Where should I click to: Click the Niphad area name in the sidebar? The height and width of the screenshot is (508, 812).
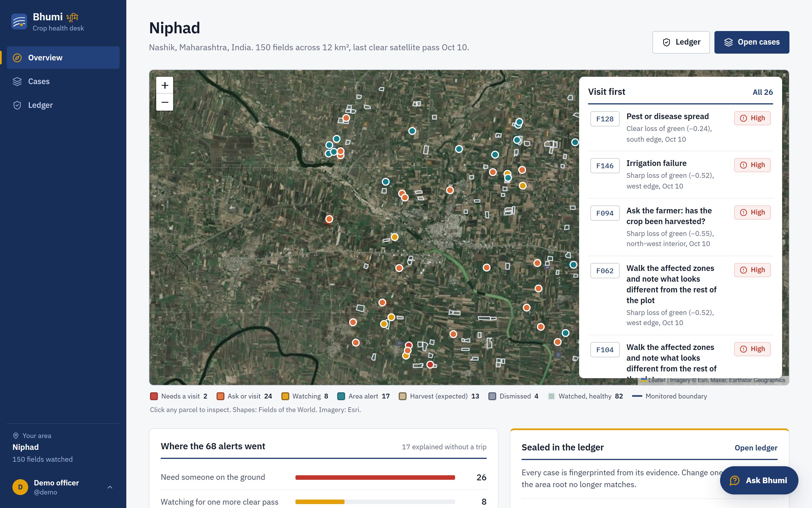coord(25,447)
